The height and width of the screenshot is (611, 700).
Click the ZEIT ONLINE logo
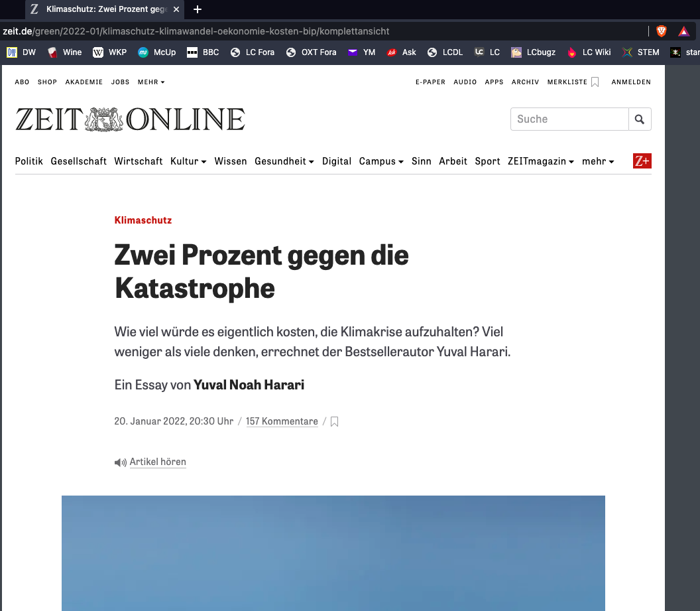(130, 119)
